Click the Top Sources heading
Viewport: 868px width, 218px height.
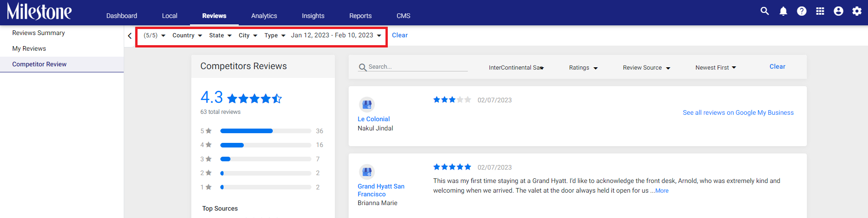pos(220,209)
